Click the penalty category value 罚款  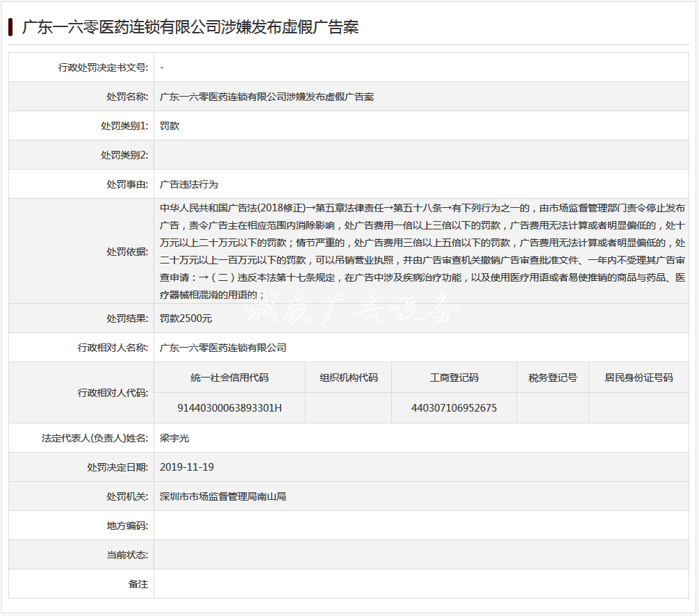170,126
